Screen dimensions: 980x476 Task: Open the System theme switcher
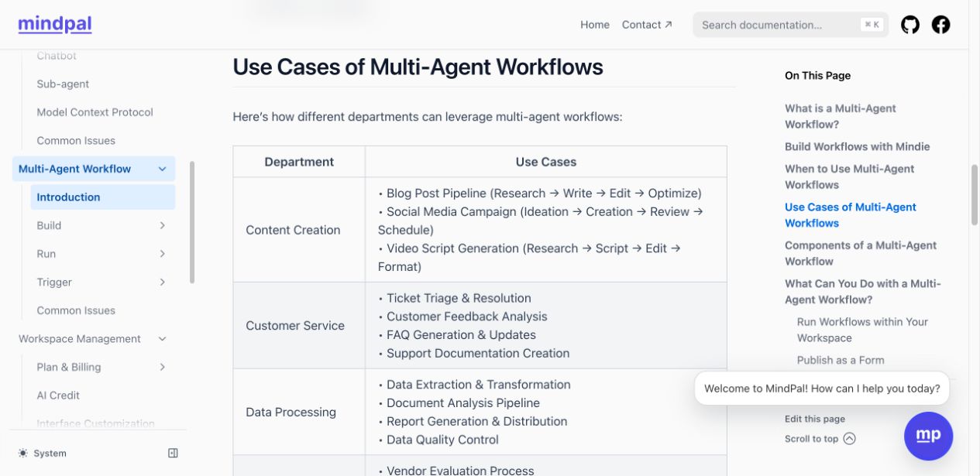43,453
